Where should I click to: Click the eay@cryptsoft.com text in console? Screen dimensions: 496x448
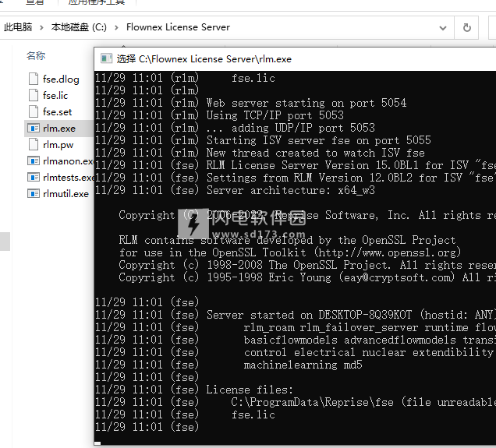coord(396,277)
